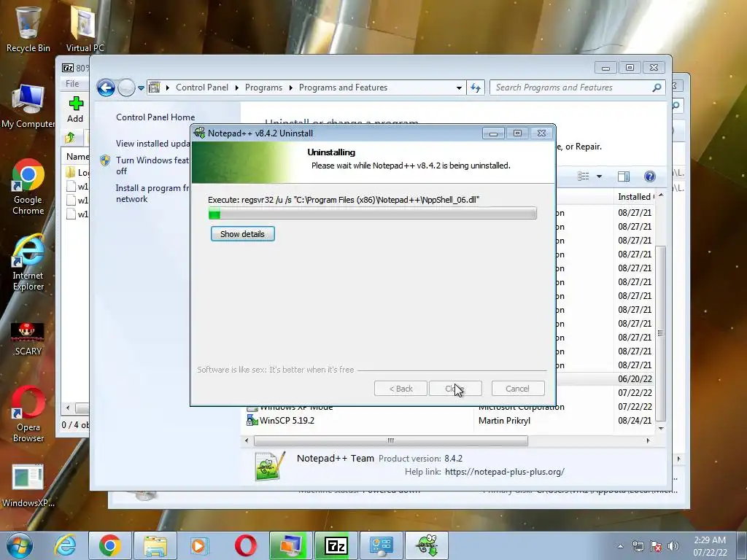Open the change view dropdown arrow

600,176
